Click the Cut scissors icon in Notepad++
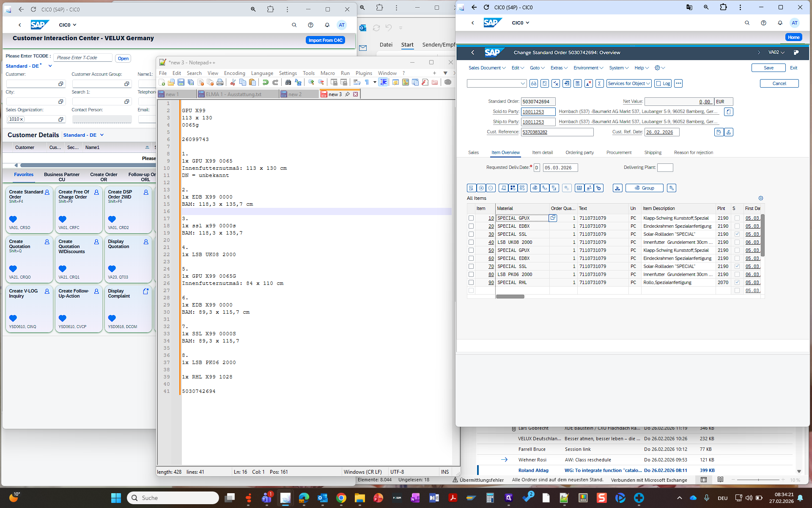812x508 pixels. (x=233, y=82)
